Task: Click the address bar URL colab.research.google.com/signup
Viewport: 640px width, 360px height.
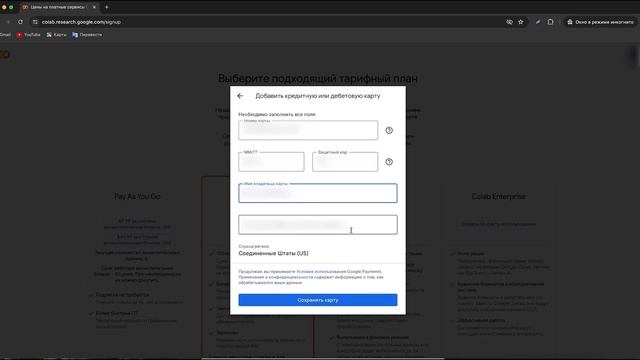Action: (81, 22)
